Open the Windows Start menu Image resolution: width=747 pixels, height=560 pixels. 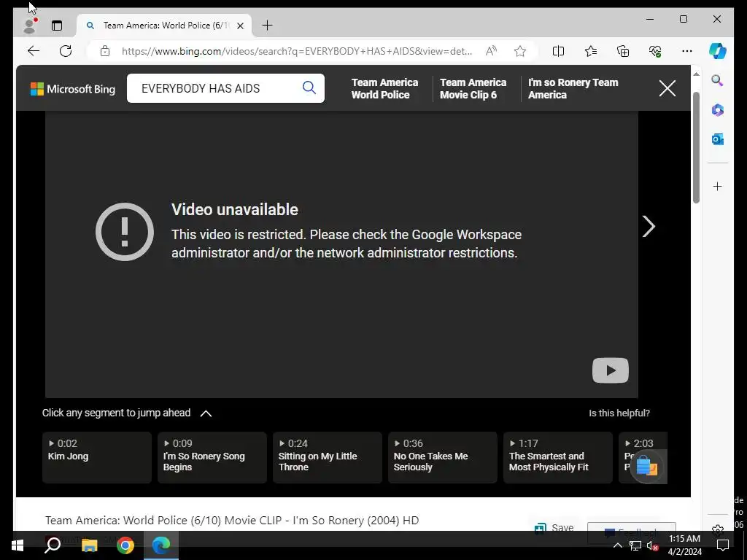pos(18,545)
